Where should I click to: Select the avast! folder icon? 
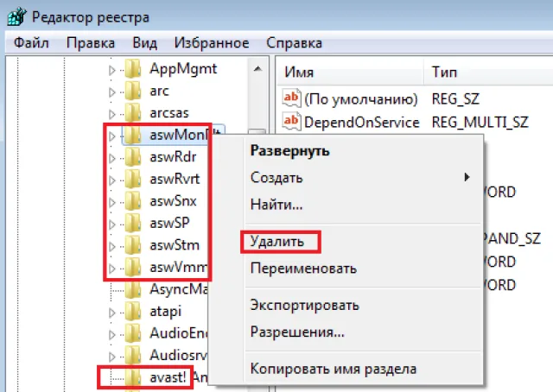click(x=133, y=378)
